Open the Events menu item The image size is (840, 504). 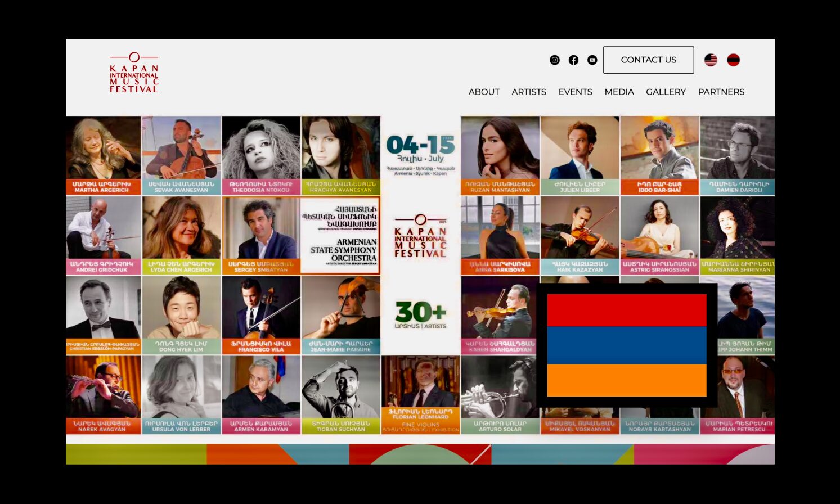pyautogui.click(x=575, y=92)
